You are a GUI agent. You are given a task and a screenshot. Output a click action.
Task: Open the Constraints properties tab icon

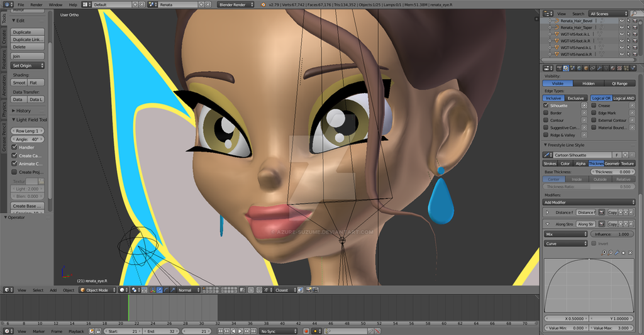(x=592, y=68)
